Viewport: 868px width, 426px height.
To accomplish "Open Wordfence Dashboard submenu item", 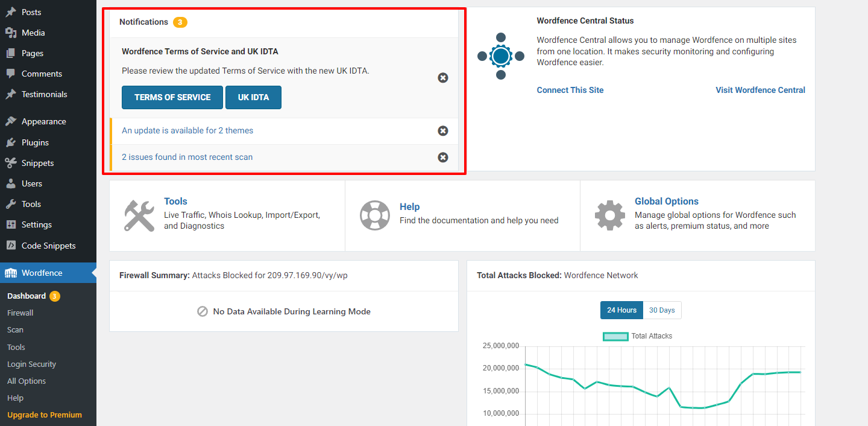I will (27, 296).
